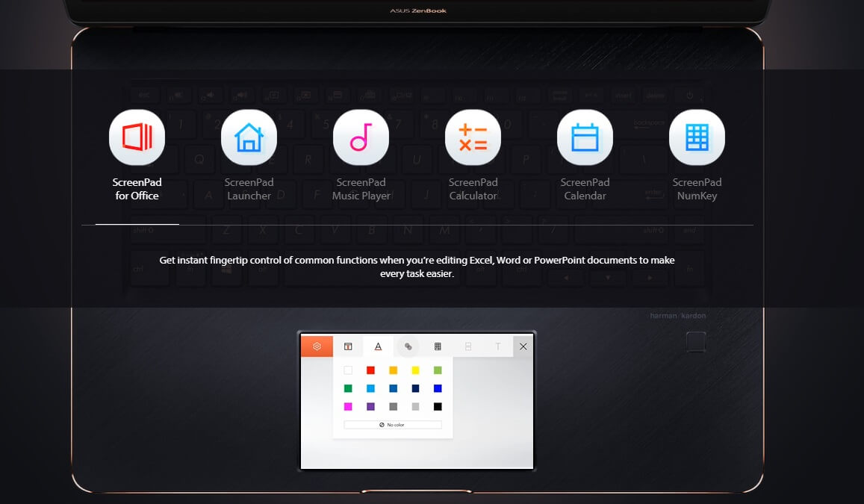Tap the round link-shaped icon in ScreenPad toolbar
The width and height of the screenshot is (864, 504).
point(408,346)
